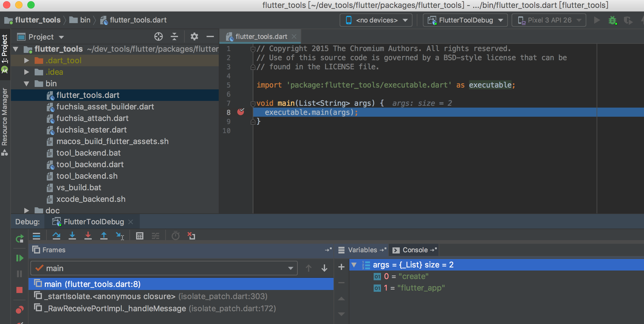Image resolution: width=644 pixels, height=324 pixels.
Task: Open View Breakpoints with the red circles icon
Action: [x=19, y=310]
